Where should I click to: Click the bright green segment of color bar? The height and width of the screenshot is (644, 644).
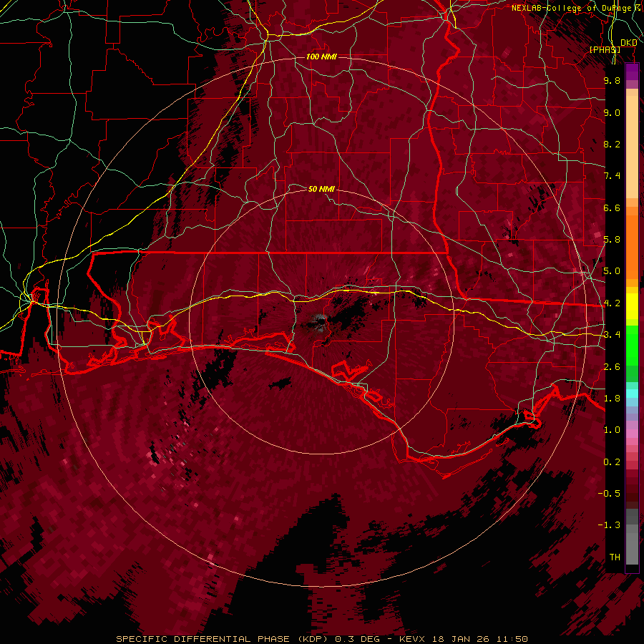632,346
